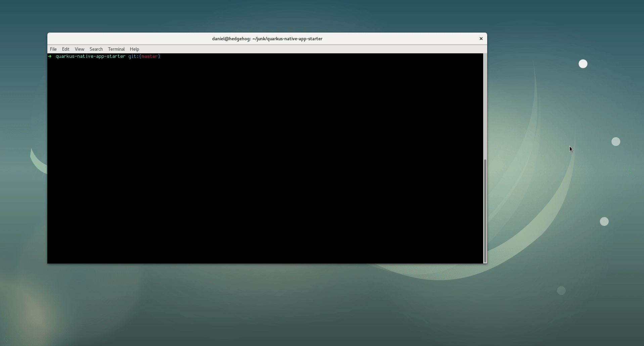The height and width of the screenshot is (346, 644).
Task: Open the Terminal menu
Action: (x=116, y=49)
